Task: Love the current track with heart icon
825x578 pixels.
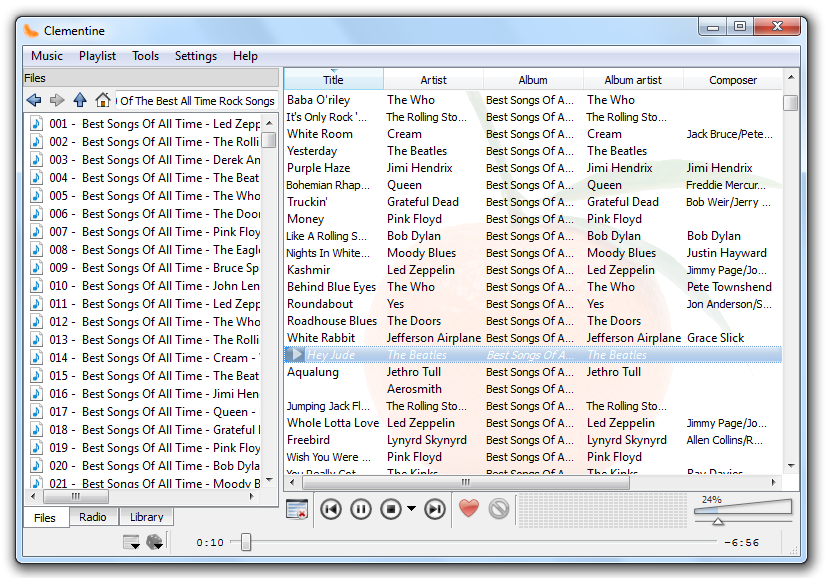Action: [x=469, y=509]
